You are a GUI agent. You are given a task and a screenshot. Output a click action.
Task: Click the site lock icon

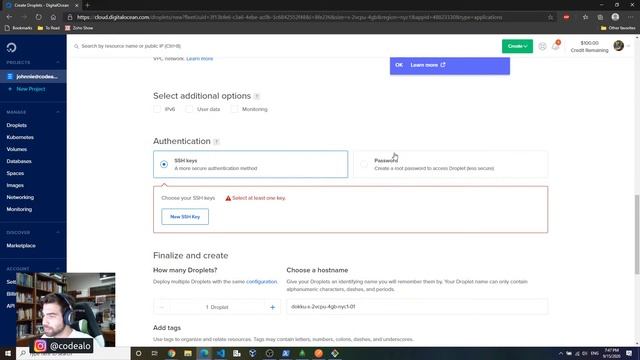pyautogui.click(x=70, y=17)
